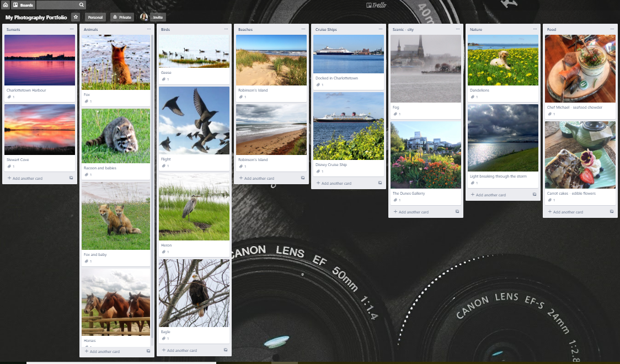Open the Birds list actions menu

pos(226,29)
